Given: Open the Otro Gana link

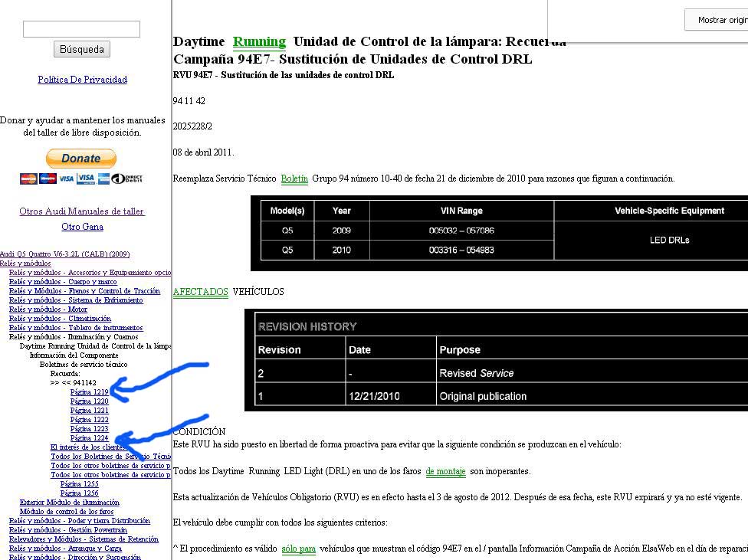Looking at the screenshot, I should [x=82, y=227].
